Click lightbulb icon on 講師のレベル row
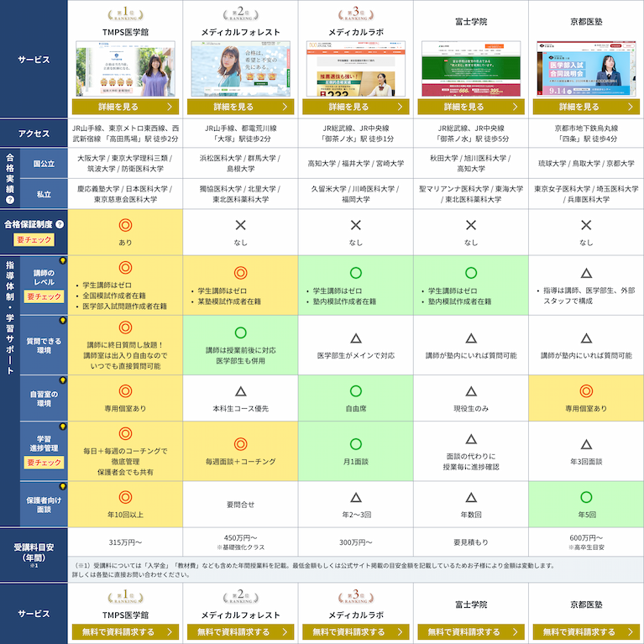644x644 pixels. 61,262
